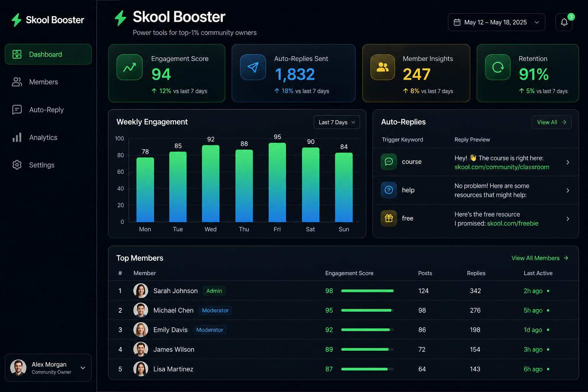Screen dimensions: 588x392
Task: Click the Trigger Keyword column header
Action: (x=402, y=140)
